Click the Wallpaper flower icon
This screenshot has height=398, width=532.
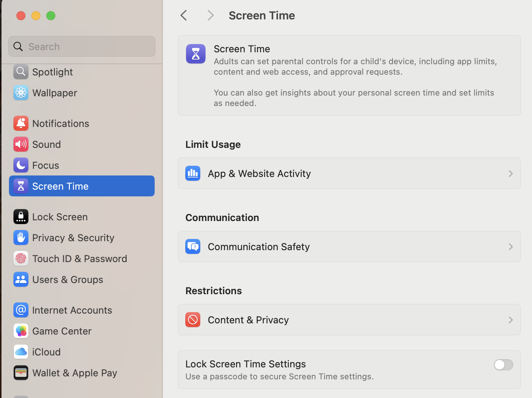[21, 93]
